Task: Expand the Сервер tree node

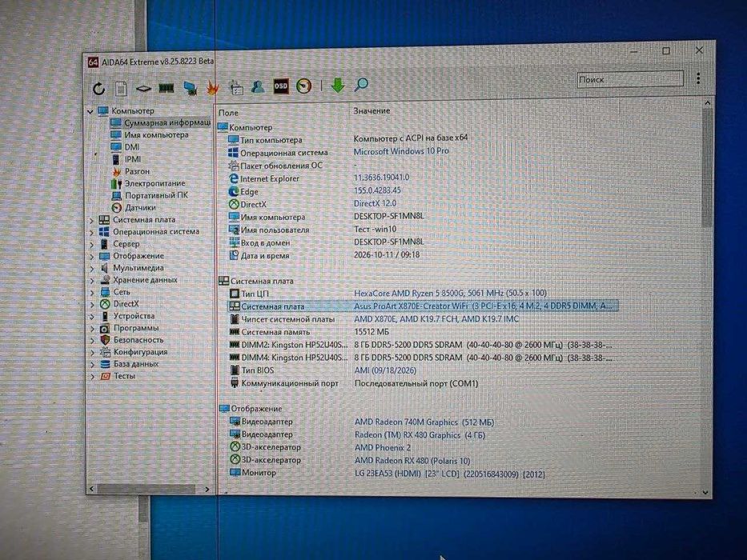Action: (92, 244)
